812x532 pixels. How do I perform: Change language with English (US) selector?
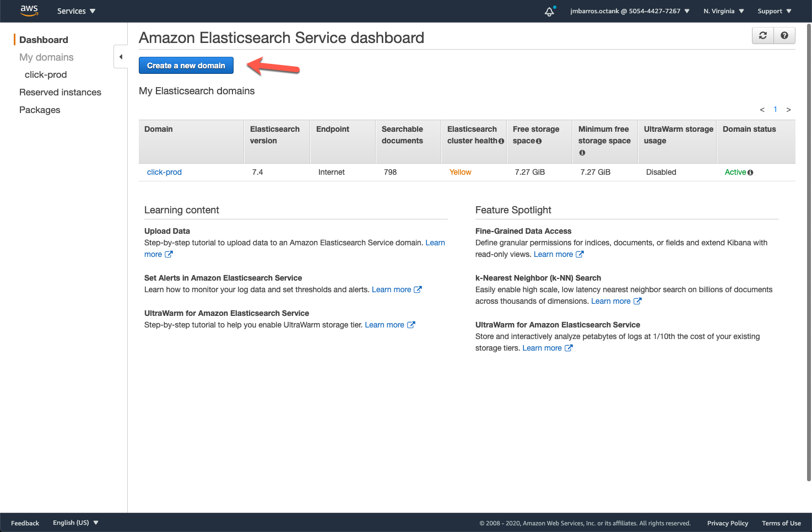75,523
